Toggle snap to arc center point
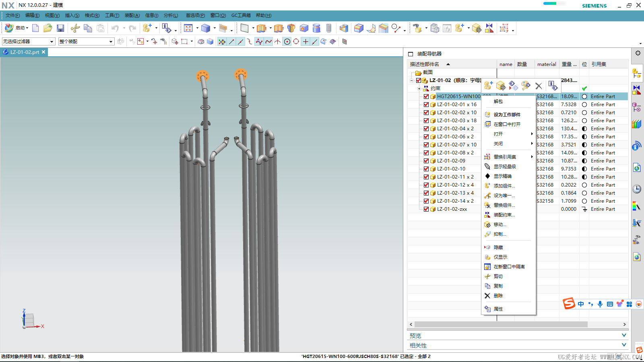Viewport: 644px width, 362px height. [287, 41]
